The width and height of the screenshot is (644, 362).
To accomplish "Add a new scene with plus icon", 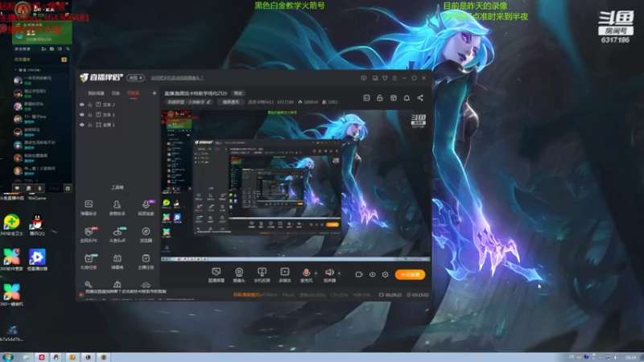I will 154,93.
